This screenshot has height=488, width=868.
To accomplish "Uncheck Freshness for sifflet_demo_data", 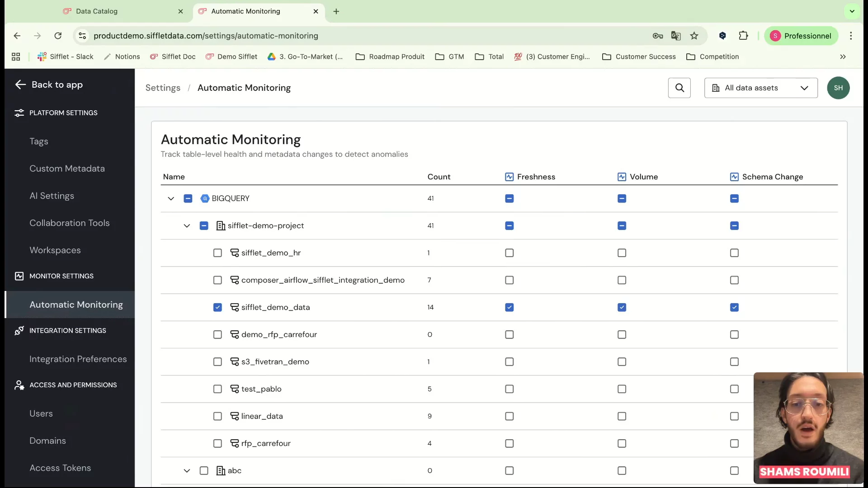I will click(509, 307).
